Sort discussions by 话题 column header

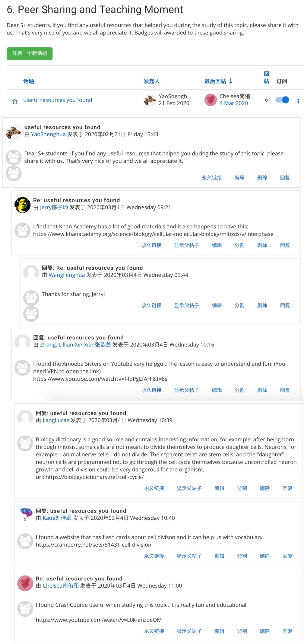point(29,81)
